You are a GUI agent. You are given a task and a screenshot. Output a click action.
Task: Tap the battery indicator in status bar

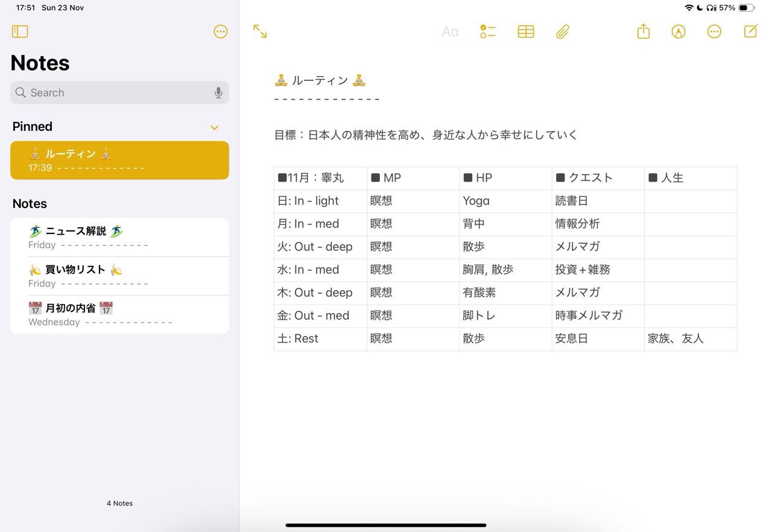click(x=746, y=8)
